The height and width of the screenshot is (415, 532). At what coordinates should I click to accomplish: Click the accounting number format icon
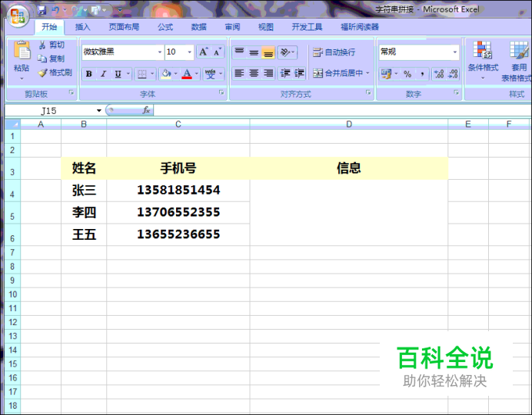click(x=386, y=74)
